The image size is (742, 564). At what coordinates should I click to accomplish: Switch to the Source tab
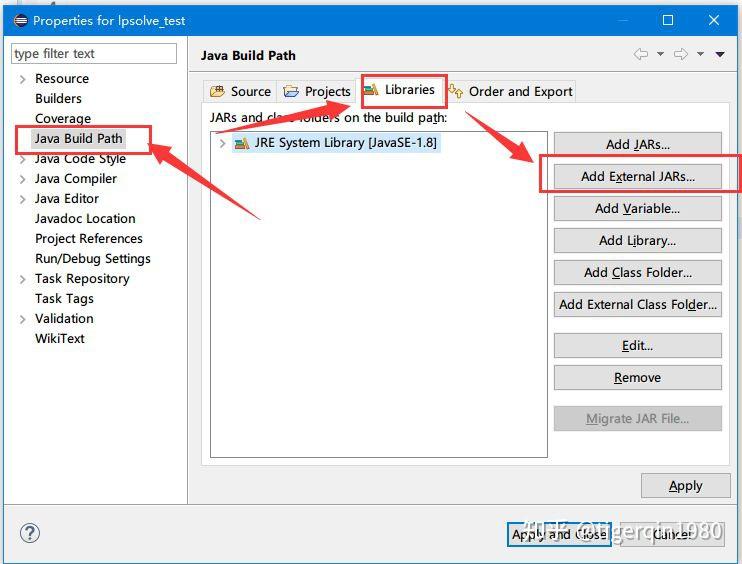pyautogui.click(x=240, y=91)
